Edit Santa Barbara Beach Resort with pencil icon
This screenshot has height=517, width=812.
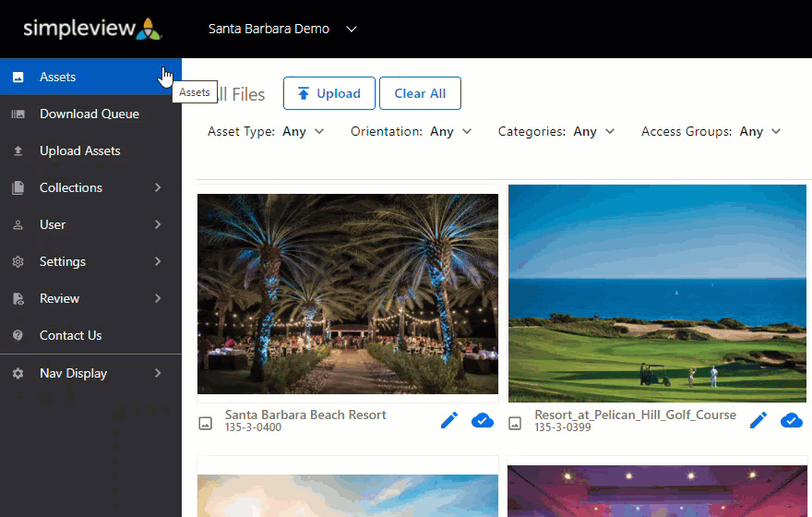(449, 420)
